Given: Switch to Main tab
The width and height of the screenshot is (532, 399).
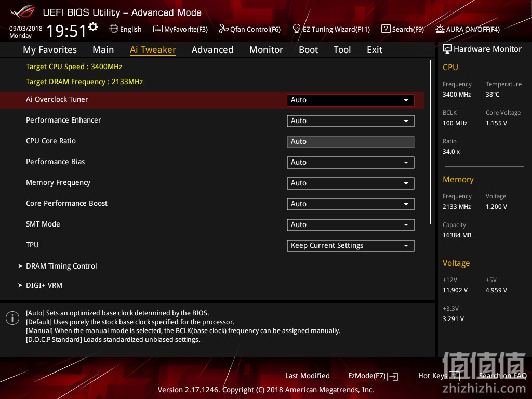Looking at the screenshot, I should pyautogui.click(x=103, y=50).
